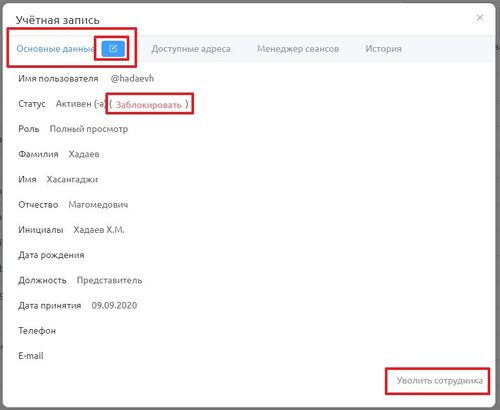
Task: Click the Дата рождения field label
Action: pos(51,255)
